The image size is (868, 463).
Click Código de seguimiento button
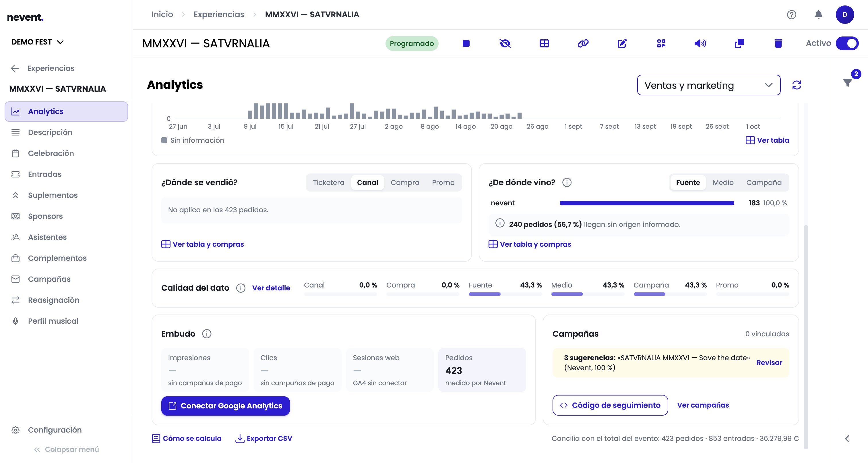[610, 405]
